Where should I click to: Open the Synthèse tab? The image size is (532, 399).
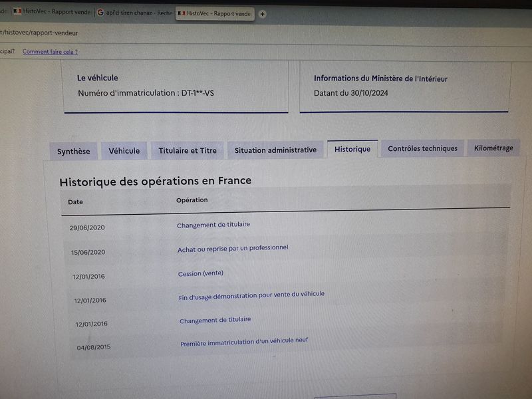74,152
